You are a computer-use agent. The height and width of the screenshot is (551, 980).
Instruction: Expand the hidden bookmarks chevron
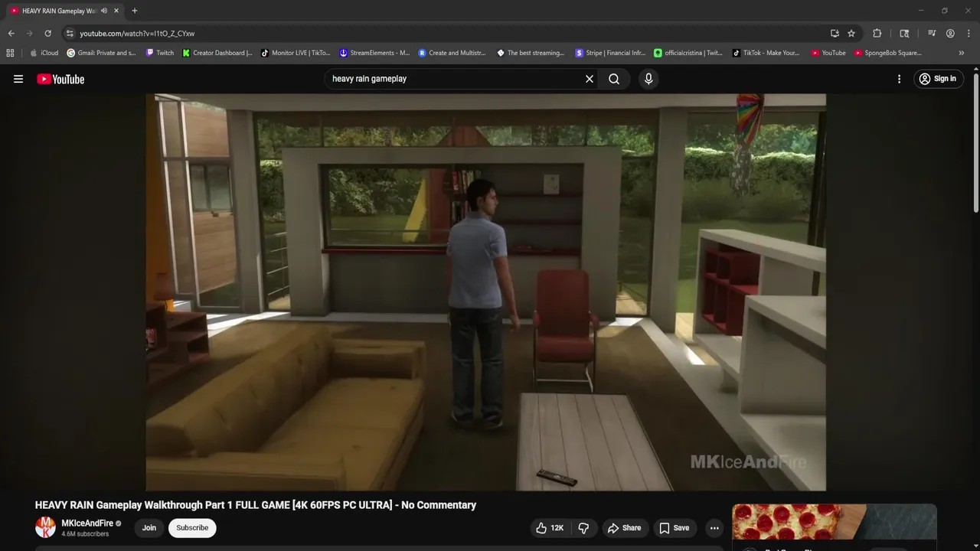(x=962, y=53)
